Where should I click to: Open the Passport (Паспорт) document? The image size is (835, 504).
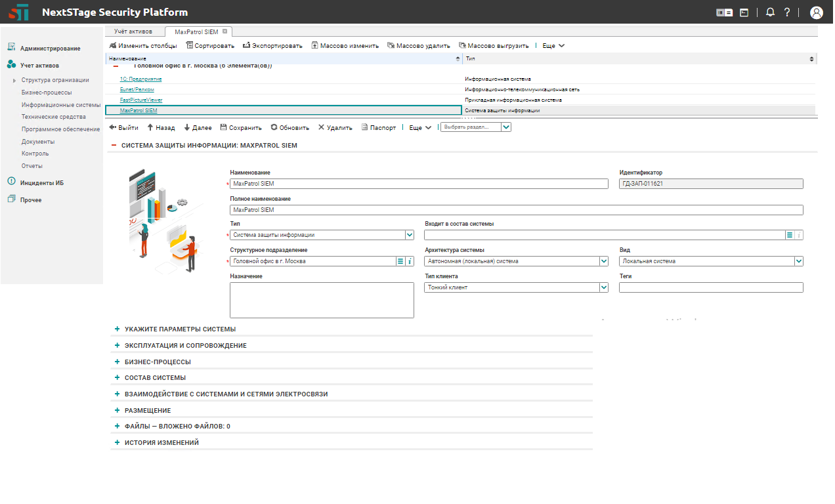[x=379, y=127]
